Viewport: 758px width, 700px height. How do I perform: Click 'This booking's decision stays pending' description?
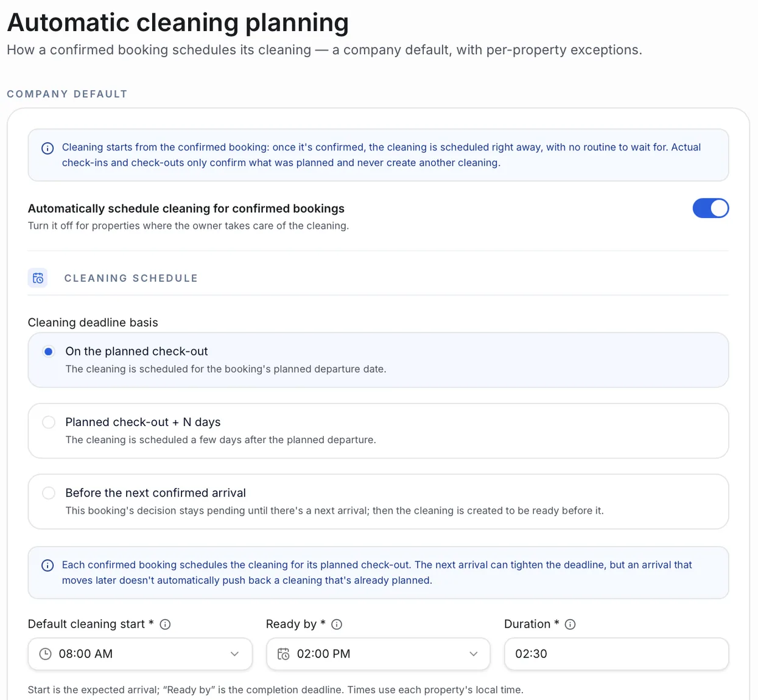click(x=334, y=511)
